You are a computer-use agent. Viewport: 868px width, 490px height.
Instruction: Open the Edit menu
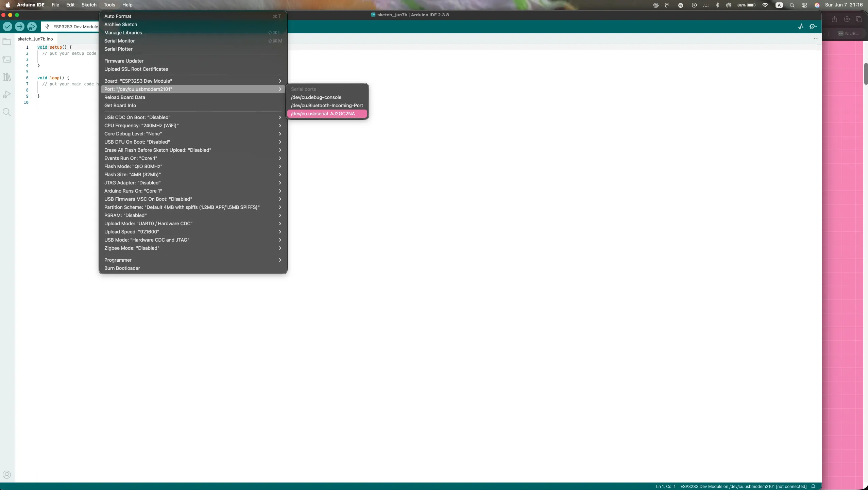70,5
